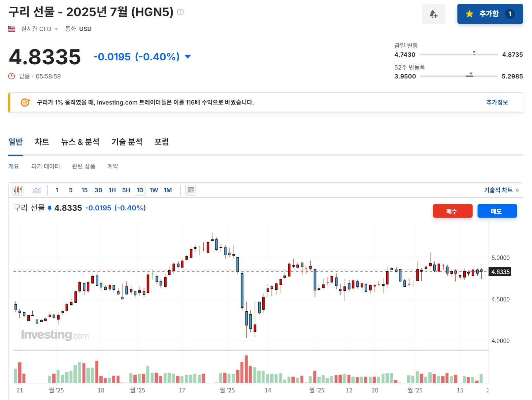Select the candlestick chart type icon
Viewport: 532px width, 400px height.
(x=18, y=190)
